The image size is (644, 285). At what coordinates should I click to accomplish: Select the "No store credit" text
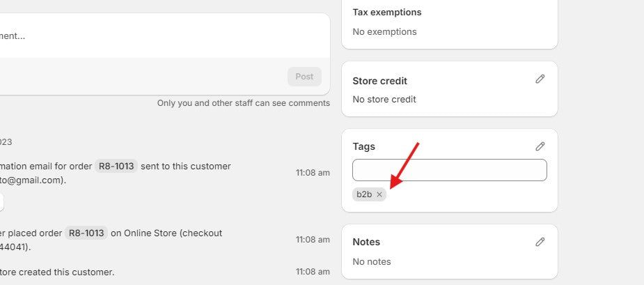[x=384, y=100]
